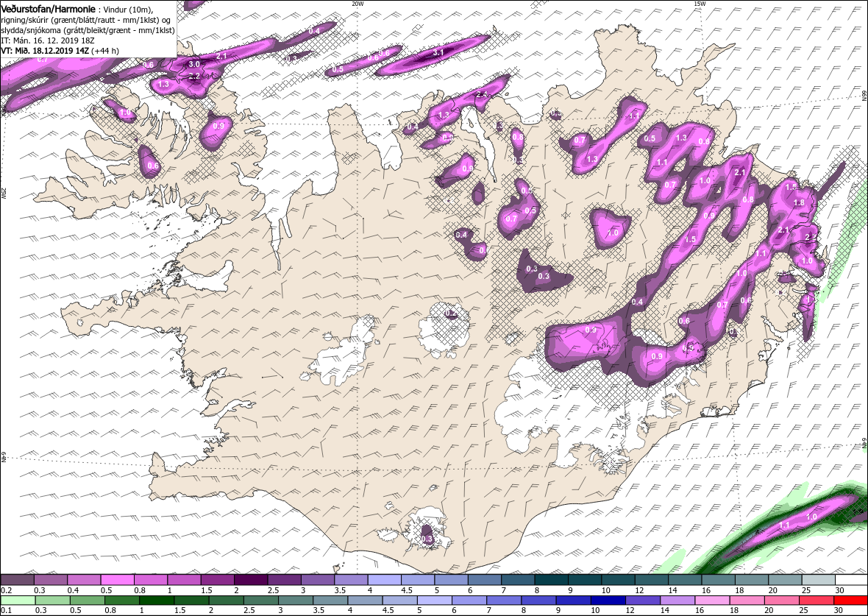Click the 3.5 label in the lower legend

(319, 610)
